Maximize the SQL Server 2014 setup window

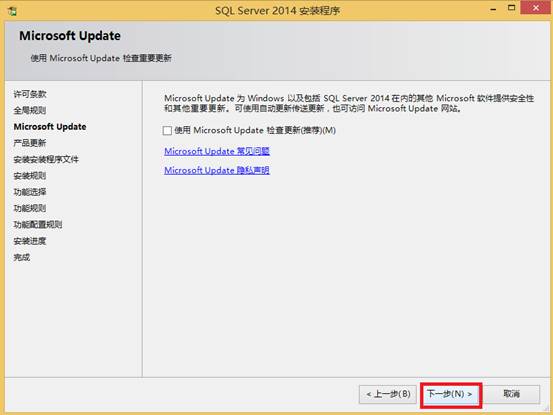[511, 8]
